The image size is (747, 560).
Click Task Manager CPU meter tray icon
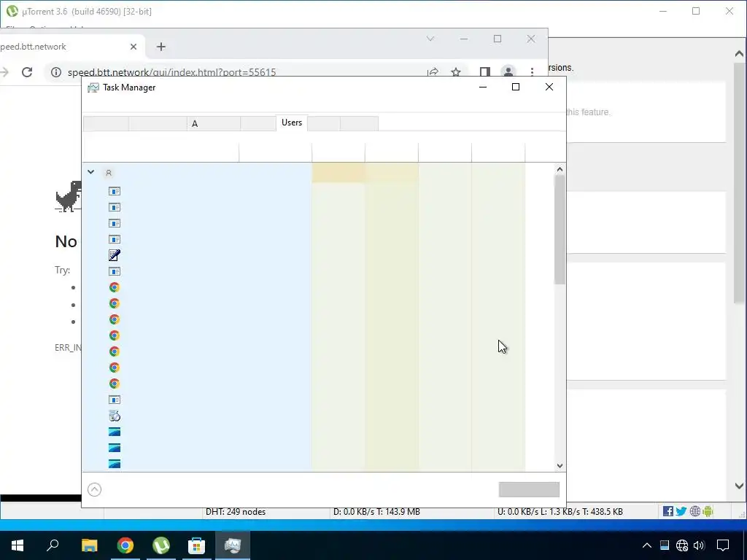[664, 545]
